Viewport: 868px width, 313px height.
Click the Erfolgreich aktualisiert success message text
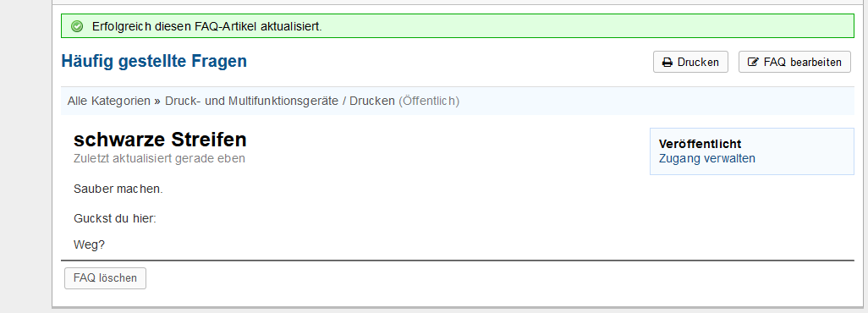[207, 26]
